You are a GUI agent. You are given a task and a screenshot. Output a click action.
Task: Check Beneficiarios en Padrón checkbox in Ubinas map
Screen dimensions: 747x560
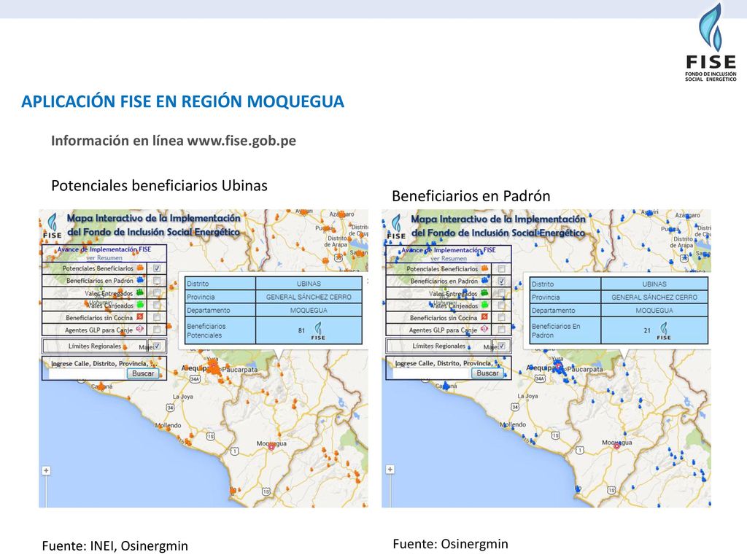(157, 280)
